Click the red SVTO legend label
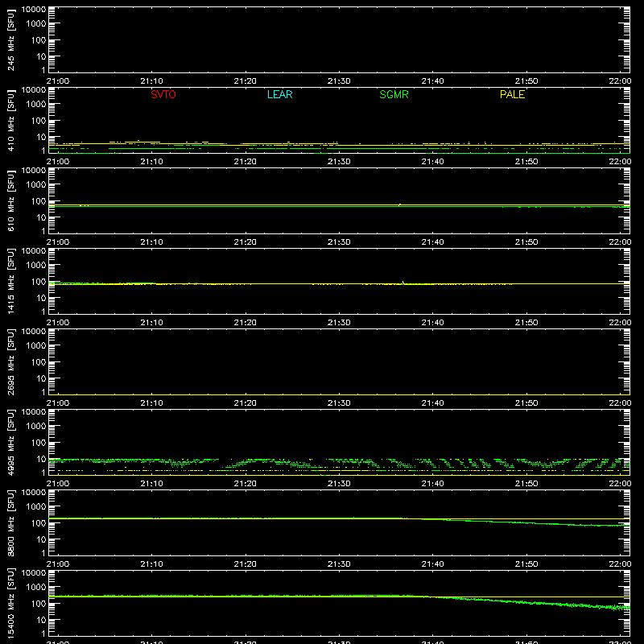Viewport: 644px width, 644px height. pyautogui.click(x=163, y=94)
